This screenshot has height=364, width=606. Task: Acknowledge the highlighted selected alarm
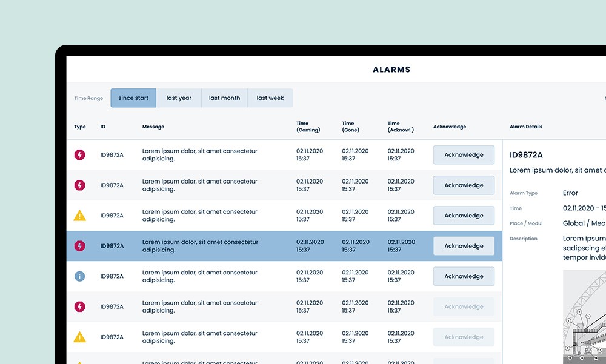tap(464, 246)
